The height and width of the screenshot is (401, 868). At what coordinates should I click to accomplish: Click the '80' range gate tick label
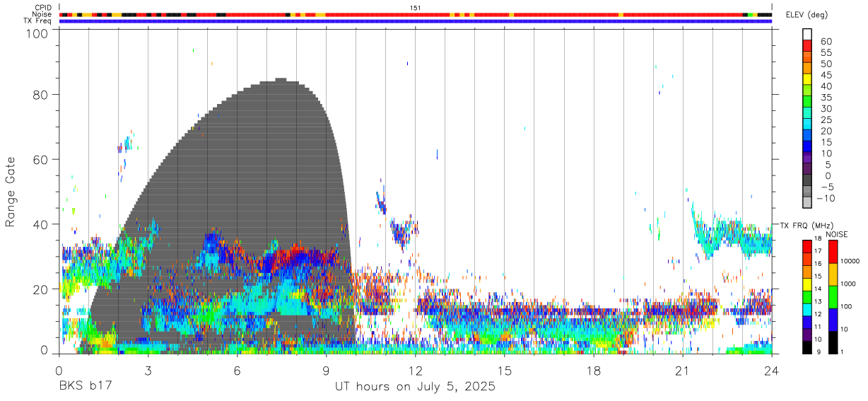coord(42,95)
